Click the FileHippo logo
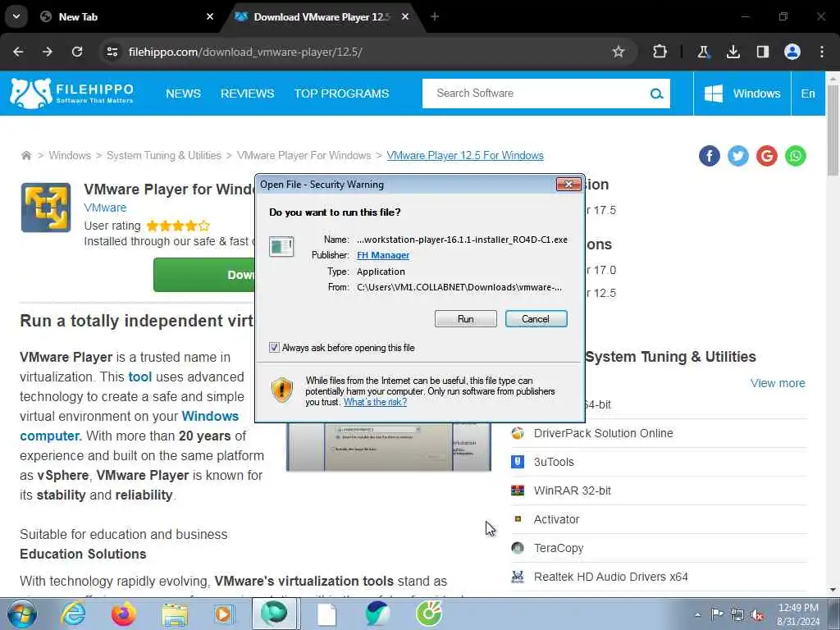840x630 pixels. pos(72,93)
